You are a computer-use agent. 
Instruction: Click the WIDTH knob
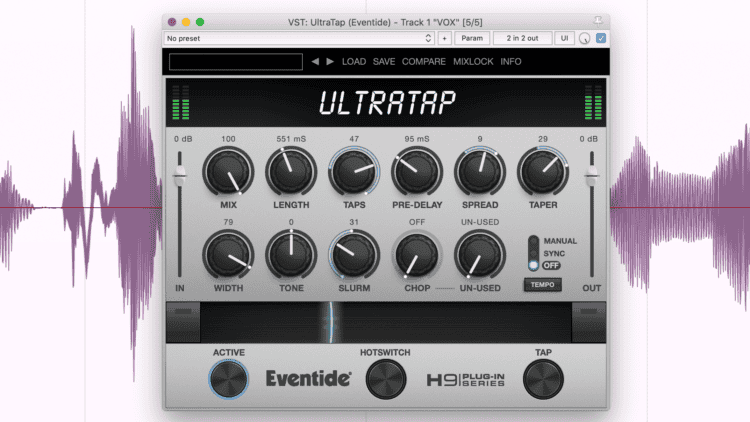pos(228,255)
